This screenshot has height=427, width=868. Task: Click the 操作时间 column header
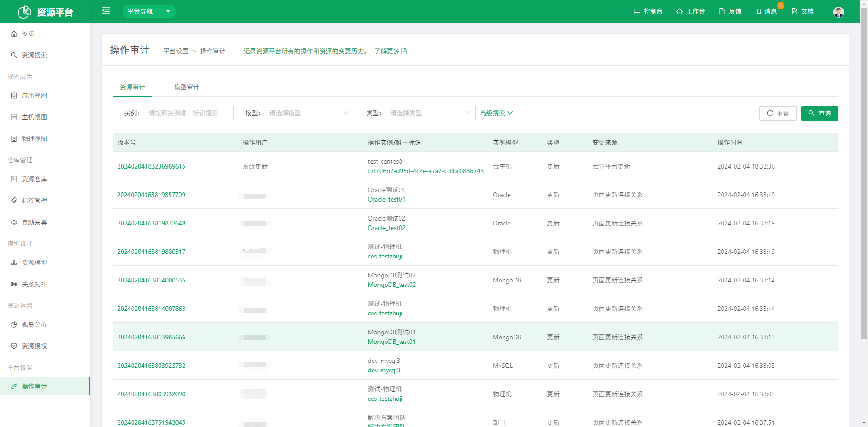[730, 142]
